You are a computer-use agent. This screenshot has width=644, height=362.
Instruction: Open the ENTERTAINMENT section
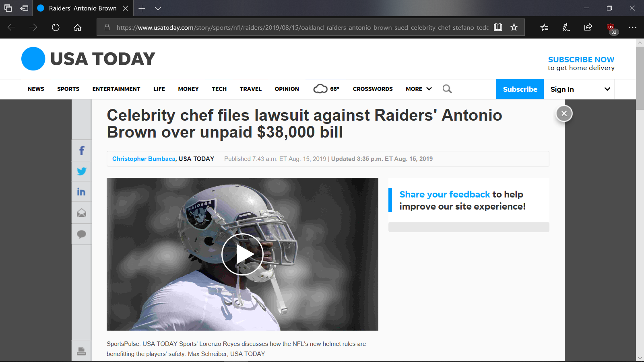(x=116, y=89)
